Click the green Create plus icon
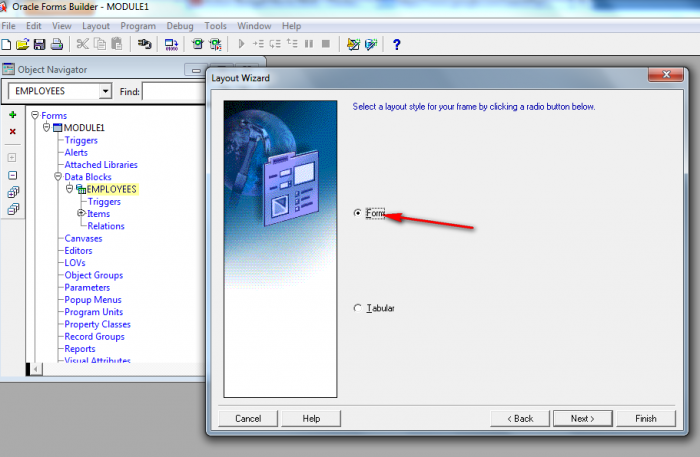Image resolution: width=700 pixels, height=457 pixels. (13, 115)
